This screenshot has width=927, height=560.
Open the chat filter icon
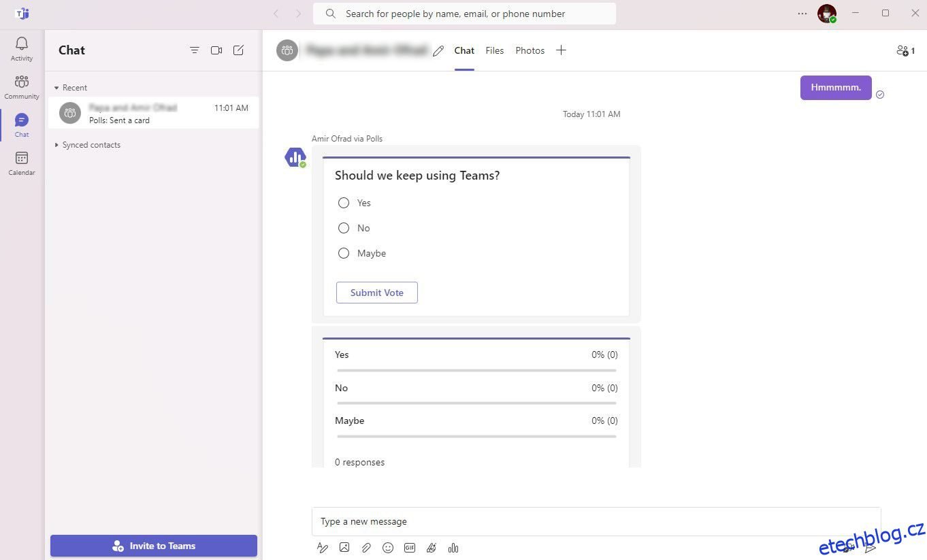[x=195, y=50]
